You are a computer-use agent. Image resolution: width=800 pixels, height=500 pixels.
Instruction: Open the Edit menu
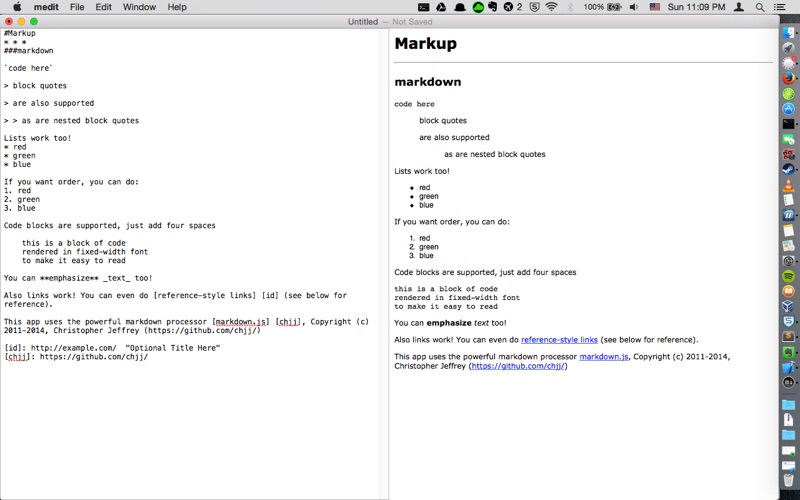point(104,7)
